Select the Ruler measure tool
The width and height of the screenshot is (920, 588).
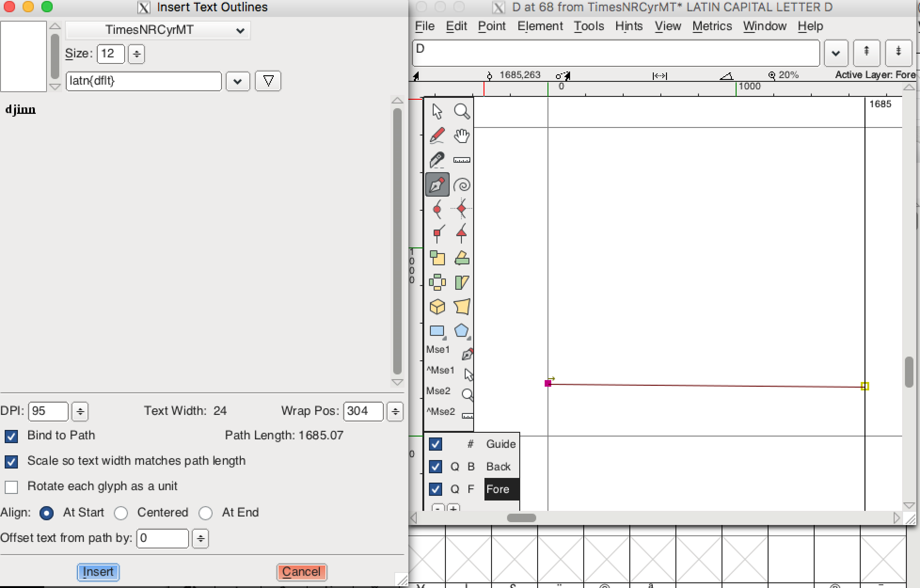pos(462,160)
